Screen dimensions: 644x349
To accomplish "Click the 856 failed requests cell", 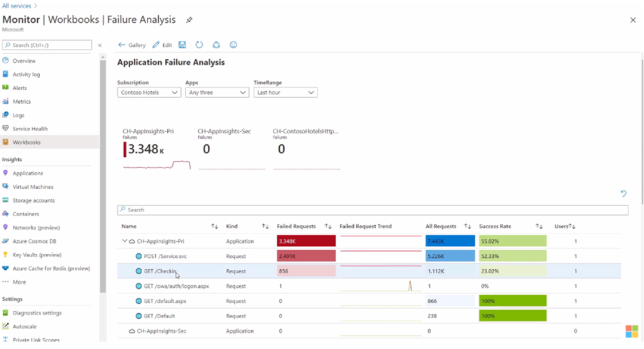I will [x=306, y=271].
